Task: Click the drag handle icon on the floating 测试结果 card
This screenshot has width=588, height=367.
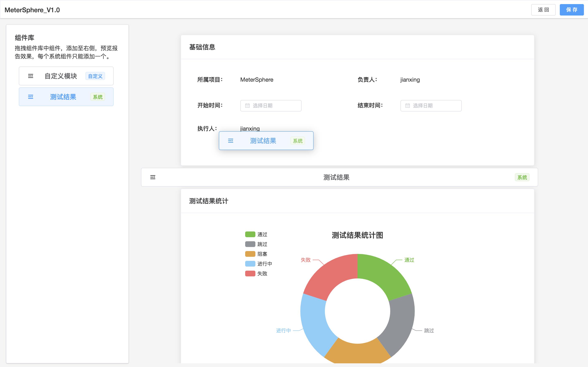Action: point(231,141)
